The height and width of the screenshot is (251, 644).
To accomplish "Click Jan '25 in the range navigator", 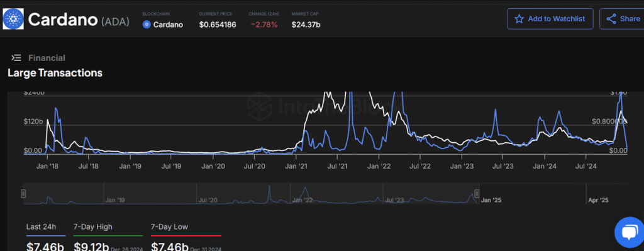I will coord(491,201).
